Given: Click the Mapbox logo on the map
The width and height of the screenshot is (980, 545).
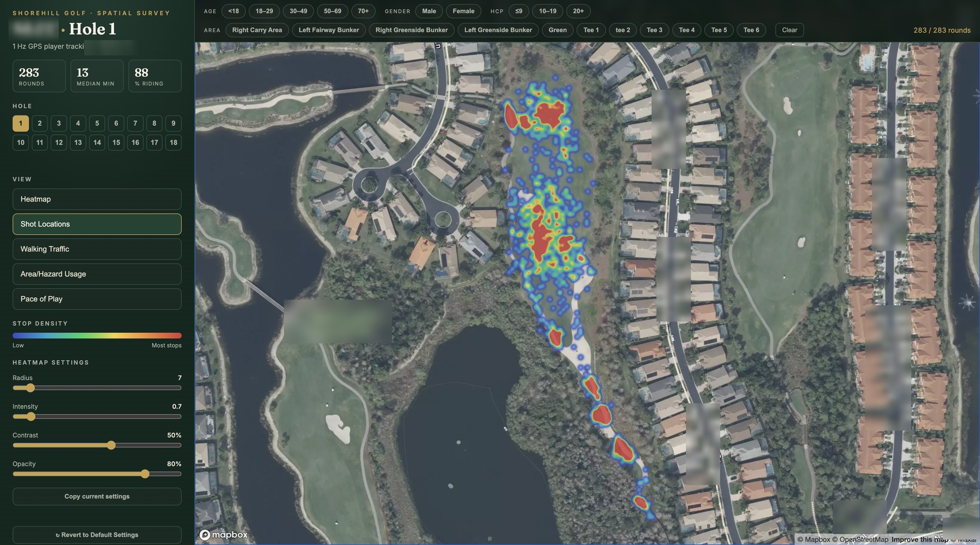Looking at the screenshot, I should 224,535.
